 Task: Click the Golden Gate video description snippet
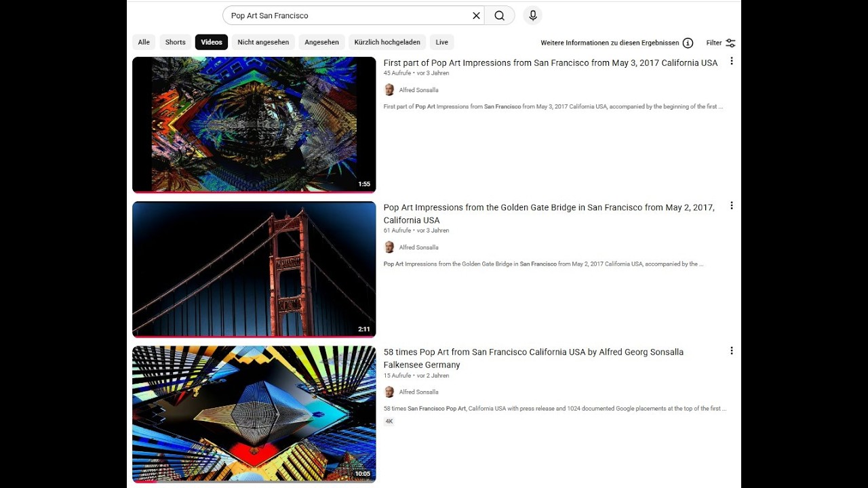544,264
